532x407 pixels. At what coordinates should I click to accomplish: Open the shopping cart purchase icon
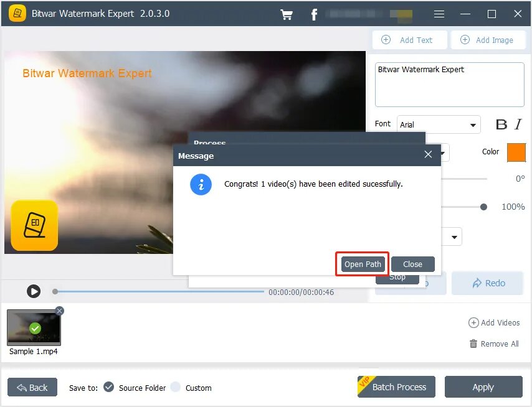pyautogui.click(x=287, y=14)
